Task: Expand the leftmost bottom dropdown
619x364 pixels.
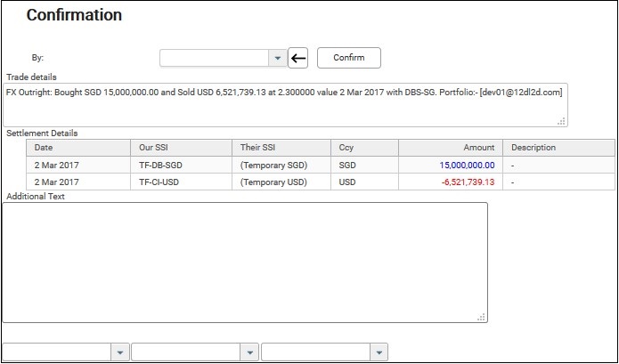Action: pos(120,352)
